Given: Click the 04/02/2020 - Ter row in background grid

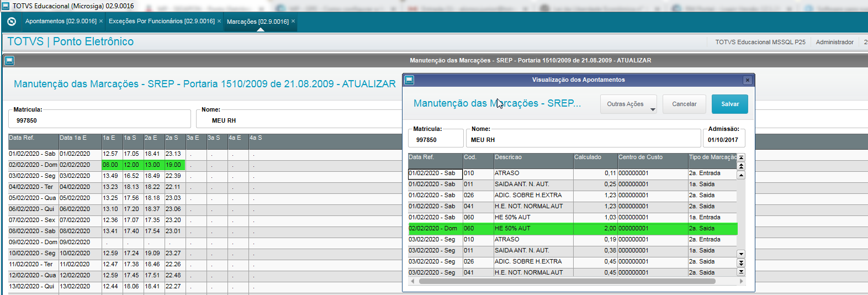Looking at the screenshot, I should [x=205, y=187].
